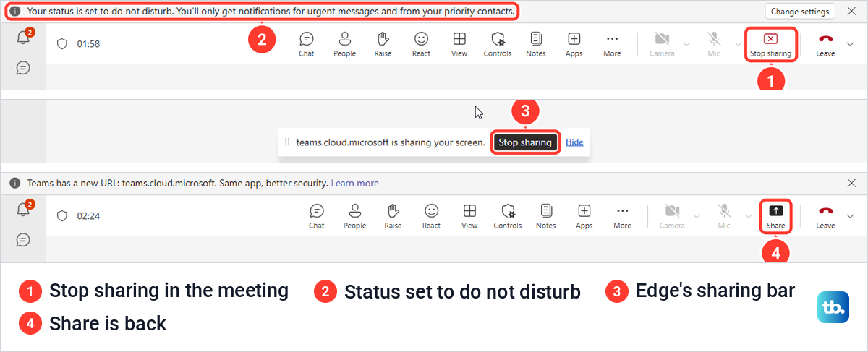Viewport: 868px width, 352px height.
Task: Leave the meeting from the 01:58 toolbar
Action: (825, 43)
